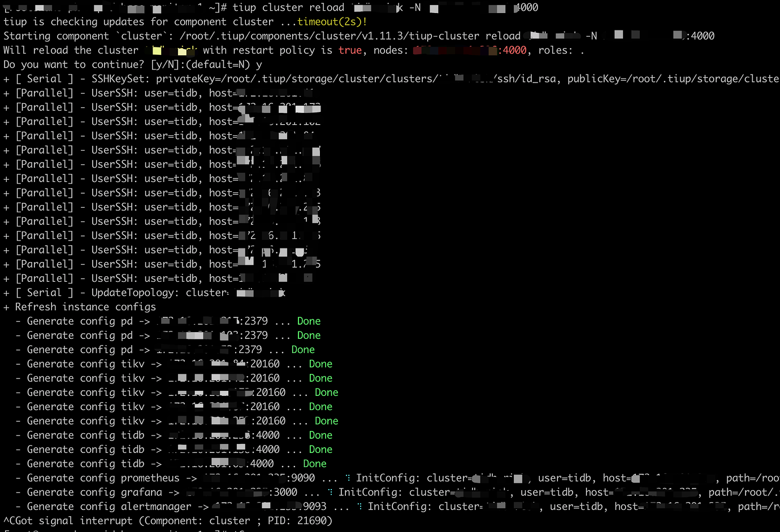Viewport: 780px width, 532px height.
Task: Click white ':4000' ending the Starting component line
Action: click(x=700, y=36)
